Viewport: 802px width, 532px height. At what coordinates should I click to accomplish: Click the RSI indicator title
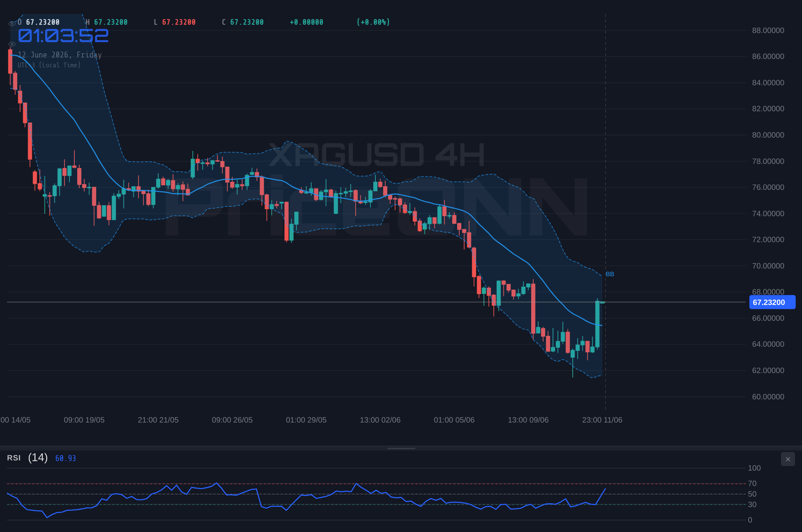(14, 458)
